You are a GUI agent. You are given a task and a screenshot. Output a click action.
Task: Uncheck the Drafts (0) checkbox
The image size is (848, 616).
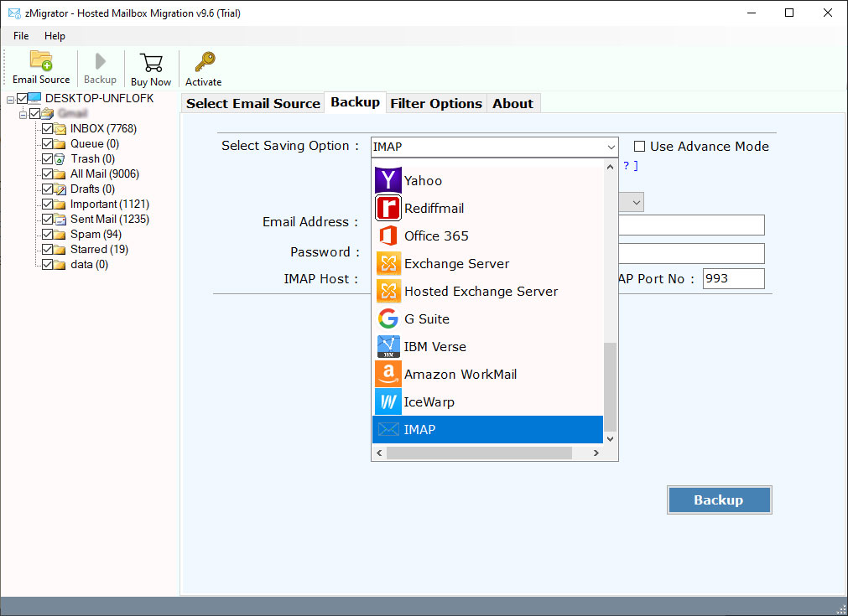coord(48,189)
